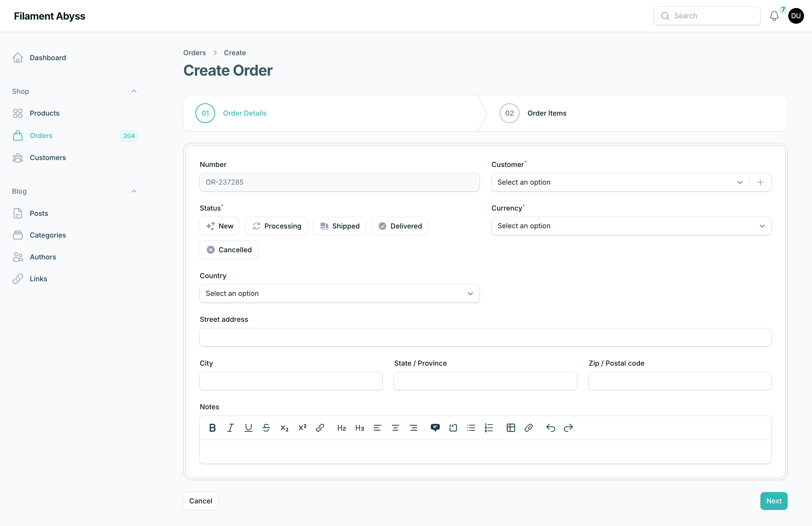Open notifications from the bell icon
Screen dimensions: 812x526
point(774,16)
